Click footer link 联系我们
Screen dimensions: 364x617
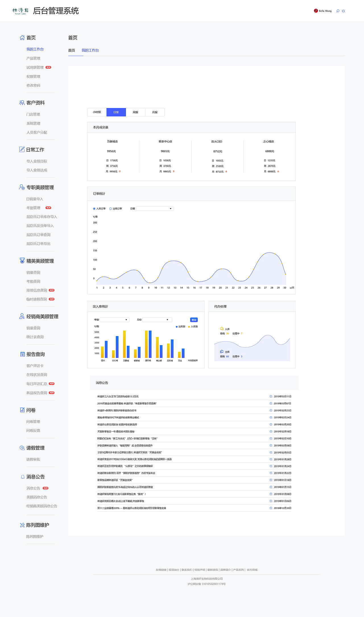point(187,570)
